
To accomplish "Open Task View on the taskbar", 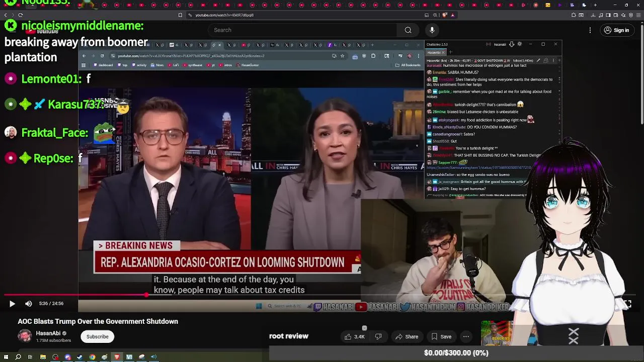I will (x=30, y=357).
